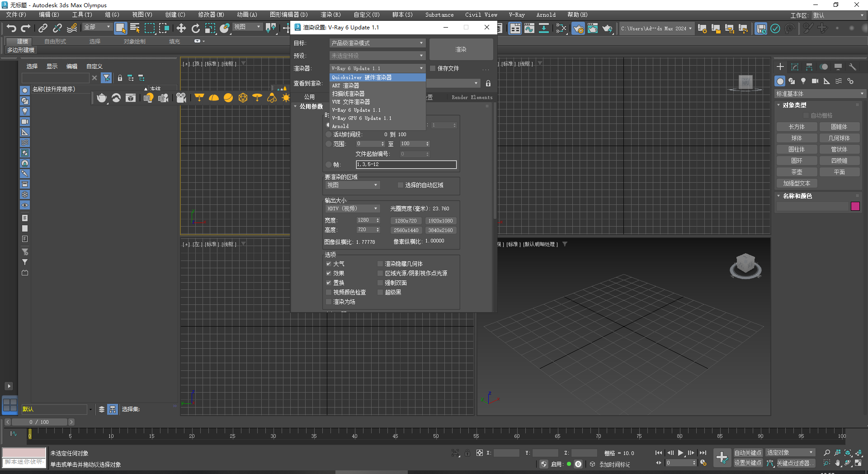Click the Undo icon
The width and height of the screenshot is (868, 474).
point(11,28)
